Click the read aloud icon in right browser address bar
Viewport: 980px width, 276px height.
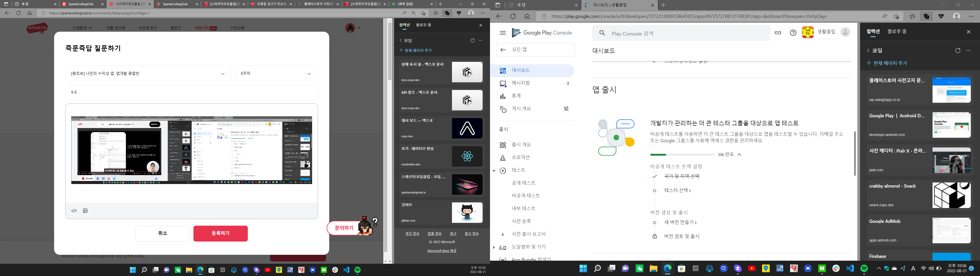[x=885, y=16]
